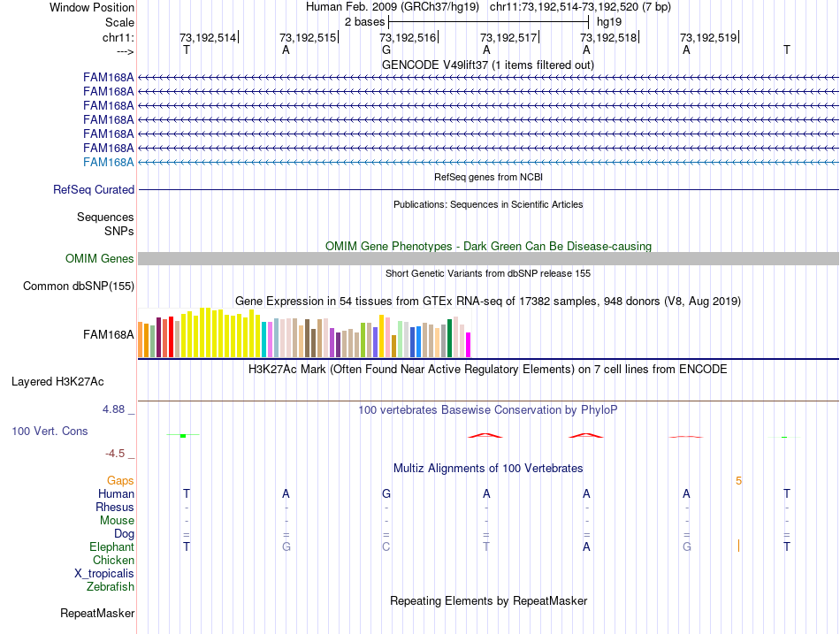The image size is (840, 634).
Task: Open 'Publications: Sequences in Scientific Articles' title
Action: pos(488,204)
